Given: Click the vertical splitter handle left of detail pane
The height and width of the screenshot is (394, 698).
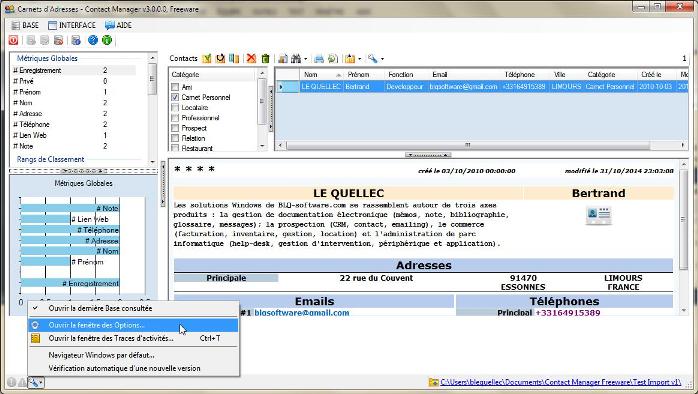Looking at the screenshot, I should [163, 184].
